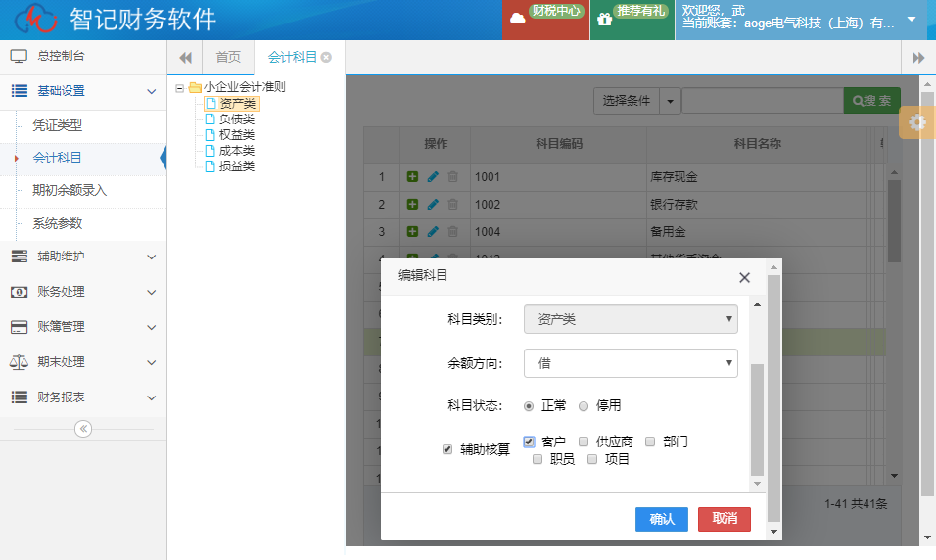Image resolution: width=936 pixels, height=560 pixels.
Task: Expand the 财务报表 menu chevron
Action: (x=152, y=397)
